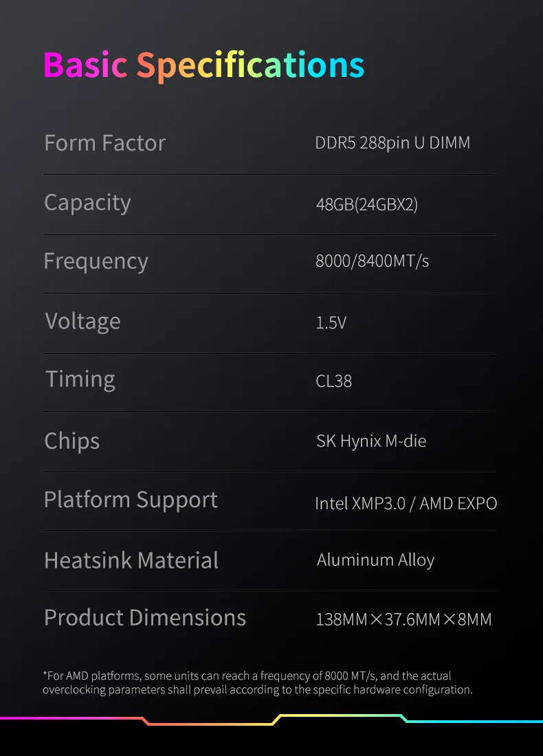
Task: Click the Heatsink Material label
Action: coord(131,560)
